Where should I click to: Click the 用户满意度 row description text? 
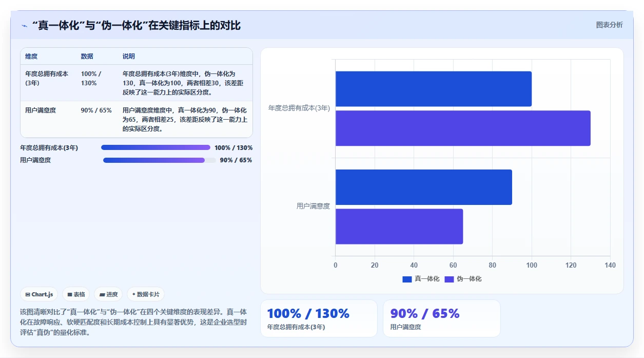(x=185, y=120)
